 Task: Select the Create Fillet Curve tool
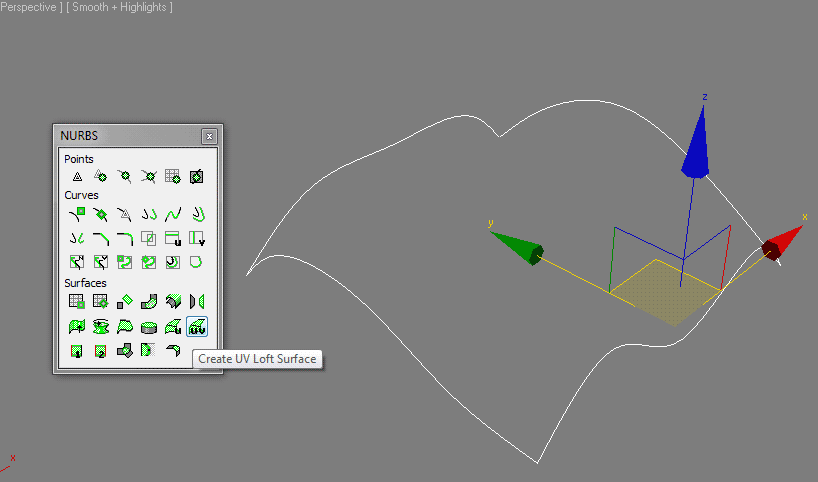pos(125,238)
